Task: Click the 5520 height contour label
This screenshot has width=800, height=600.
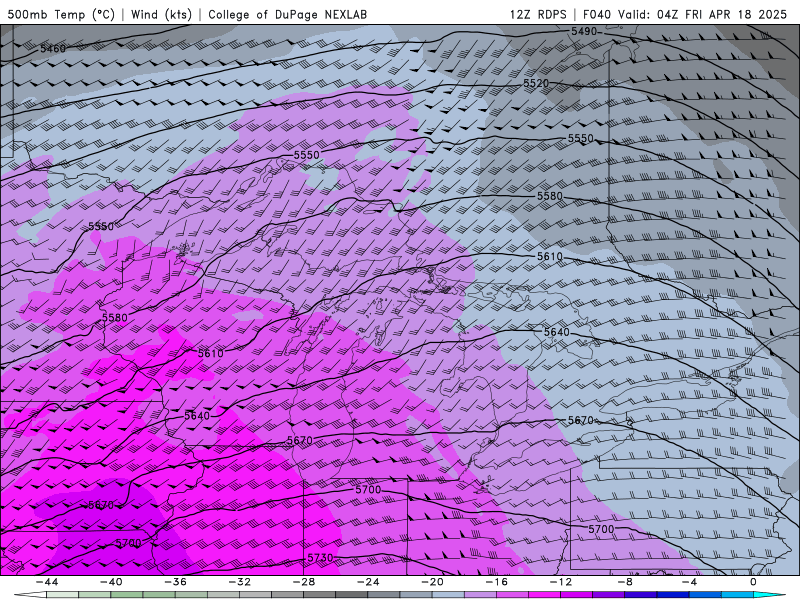Action: [x=536, y=83]
